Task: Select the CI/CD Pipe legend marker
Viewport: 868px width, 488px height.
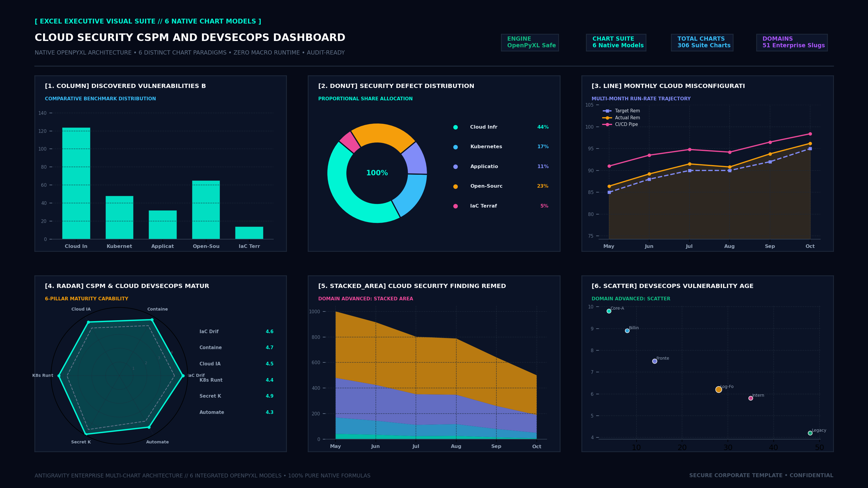Action: coord(607,125)
